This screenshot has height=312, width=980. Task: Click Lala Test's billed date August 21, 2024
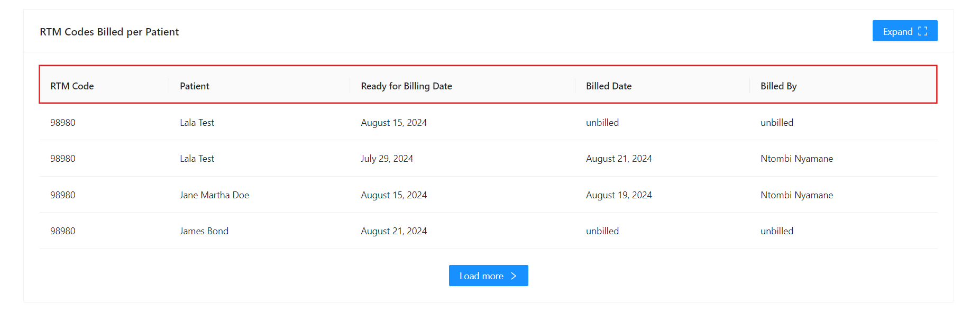pos(619,159)
